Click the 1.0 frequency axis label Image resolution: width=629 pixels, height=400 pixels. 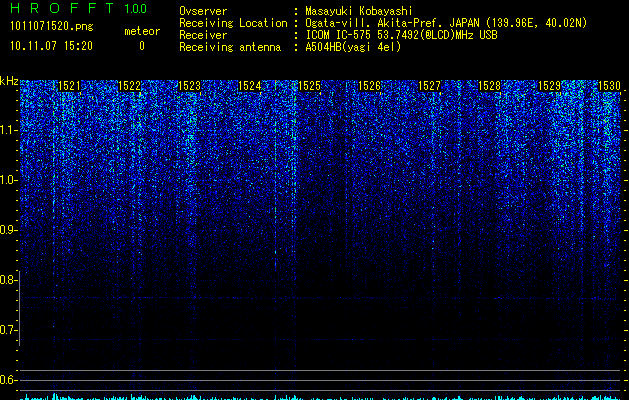tap(9, 180)
